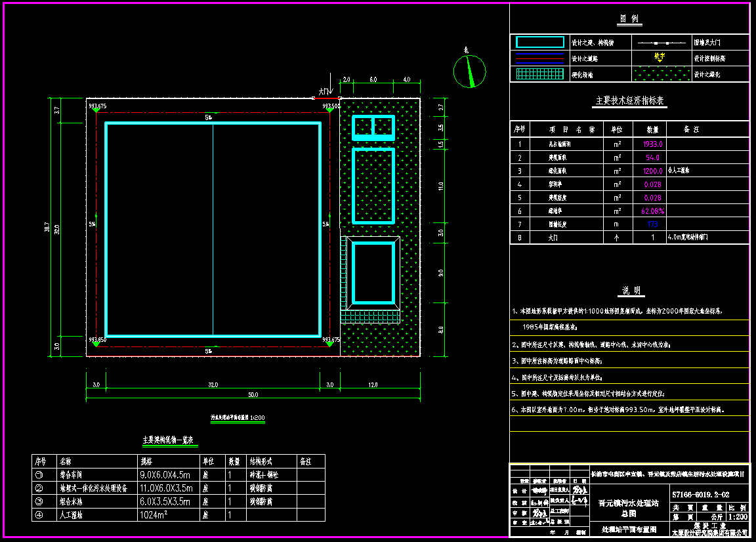
Task: Select the 993.675 elevation label at top-left corner
Action: (x=97, y=106)
